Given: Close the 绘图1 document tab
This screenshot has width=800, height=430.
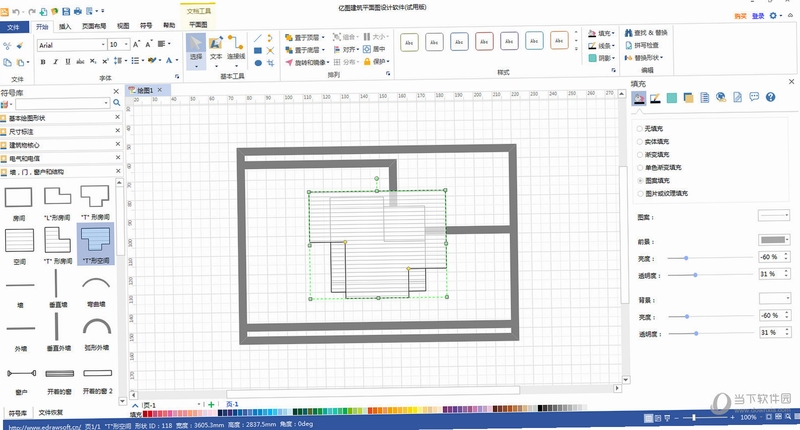Looking at the screenshot, I should [x=160, y=90].
